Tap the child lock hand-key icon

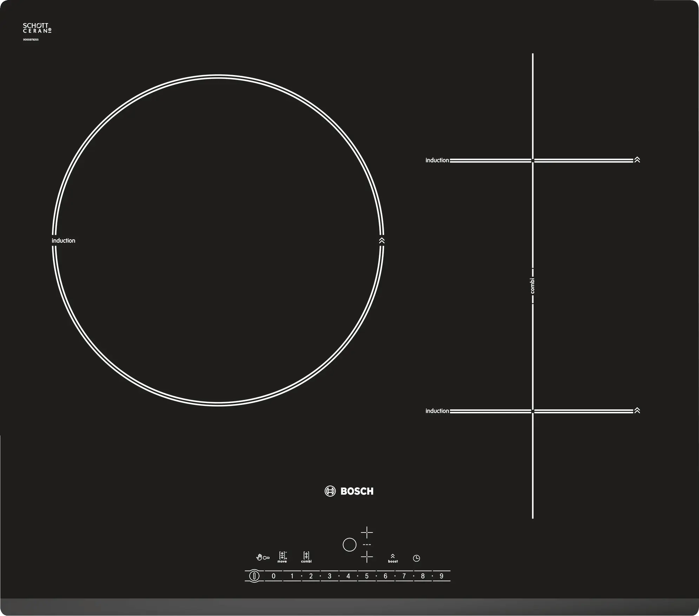pos(263,557)
